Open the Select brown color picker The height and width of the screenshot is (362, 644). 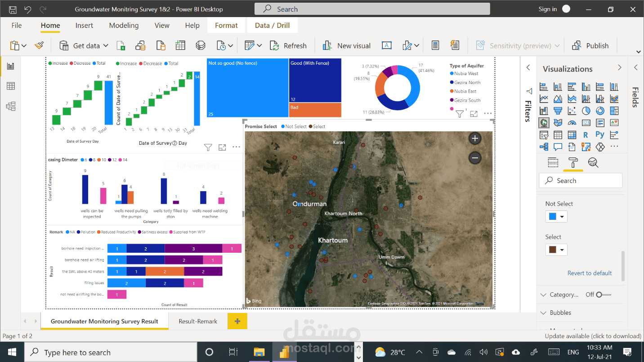coord(556,250)
